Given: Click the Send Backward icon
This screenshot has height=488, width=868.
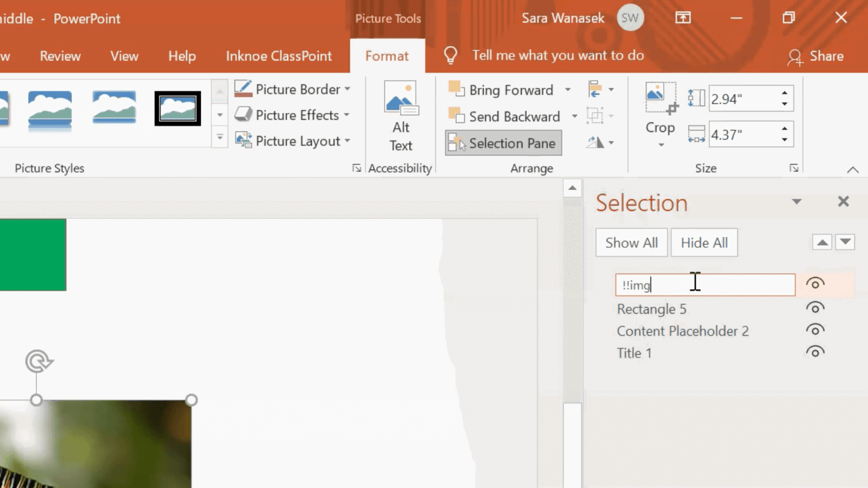Looking at the screenshot, I should coord(455,116).
